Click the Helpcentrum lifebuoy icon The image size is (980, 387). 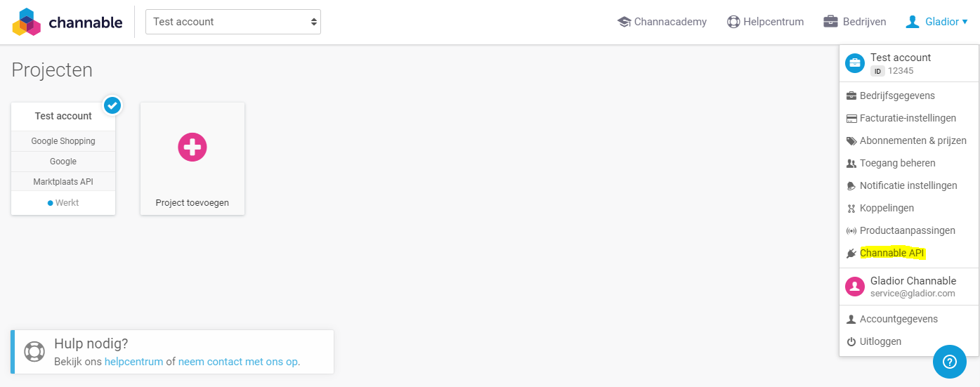(733, 22)
